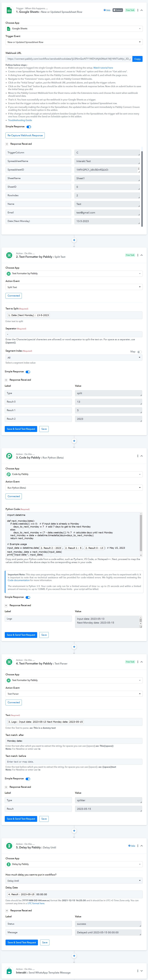Click the test@gmail.com Email value field
This screenshot has height=980, width=148.
107,213
